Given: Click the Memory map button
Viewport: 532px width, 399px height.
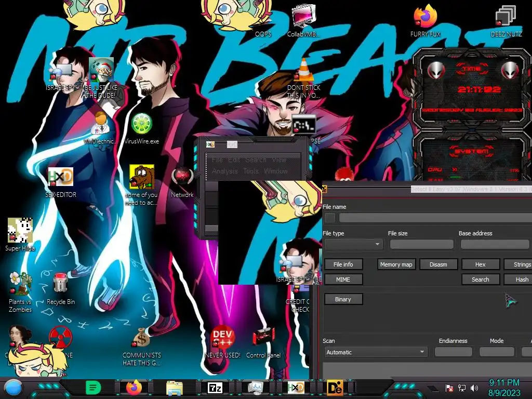Looking at the screenshot, I should coord(396,264).
